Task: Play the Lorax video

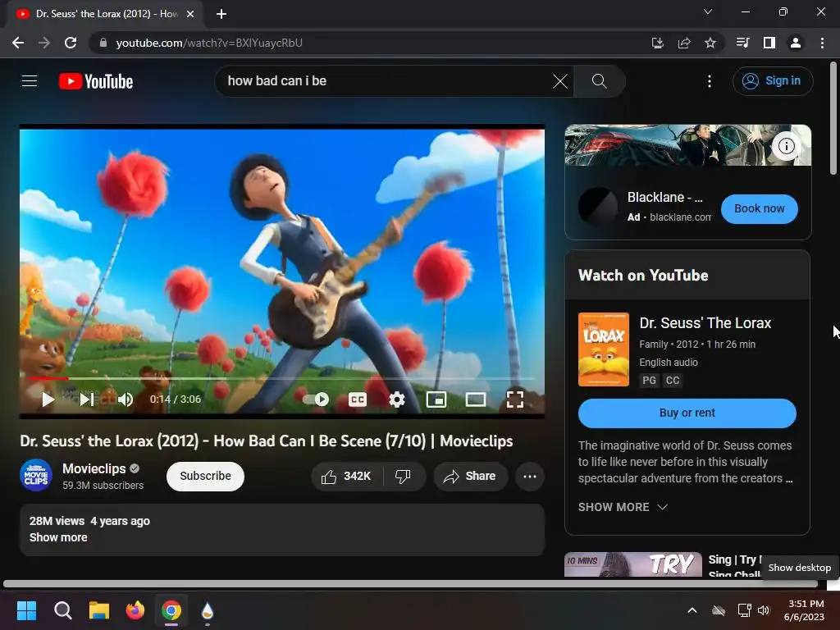Action: 48,399
